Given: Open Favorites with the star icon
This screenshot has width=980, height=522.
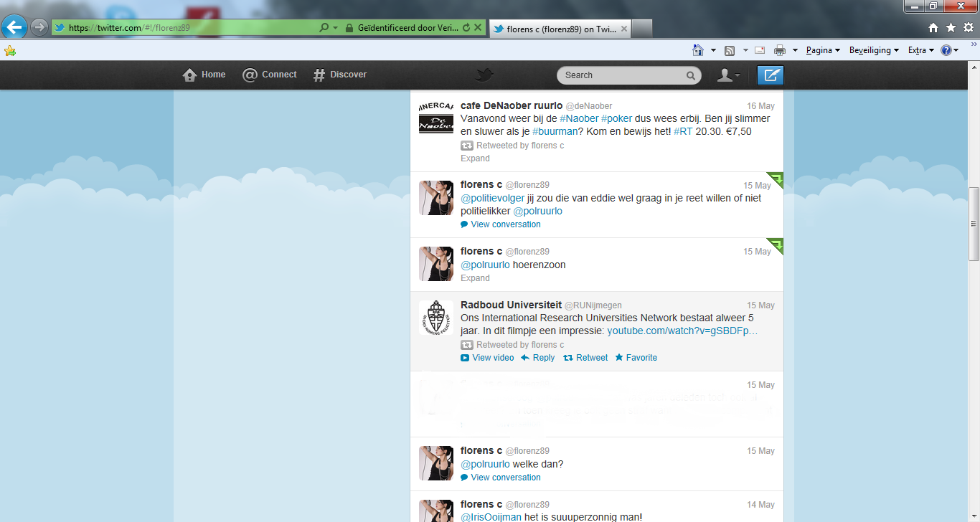Looking at the screenshot, I should (951, 28).
